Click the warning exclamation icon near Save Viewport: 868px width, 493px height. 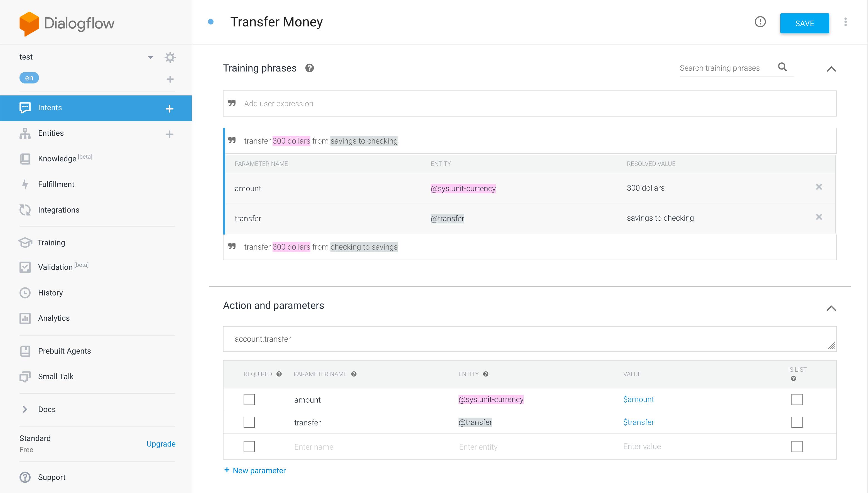pos(760,22)
